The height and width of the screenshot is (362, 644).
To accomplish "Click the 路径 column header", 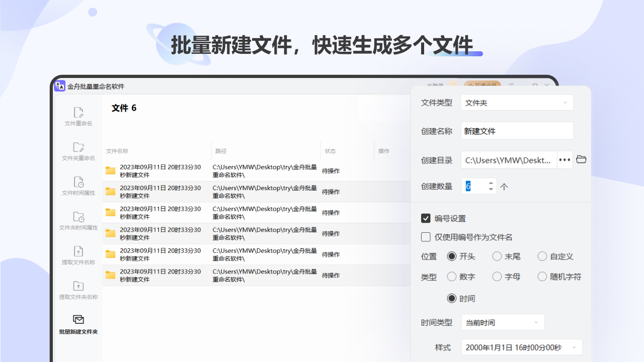I will 220,151.
